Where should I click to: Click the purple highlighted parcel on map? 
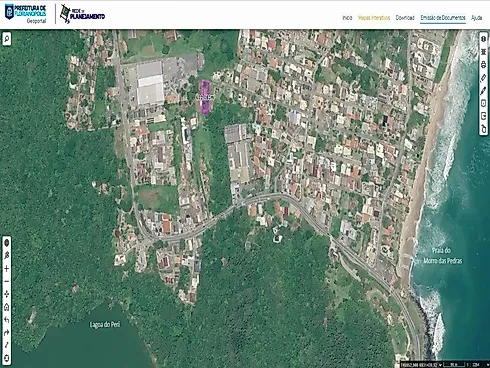206,97
